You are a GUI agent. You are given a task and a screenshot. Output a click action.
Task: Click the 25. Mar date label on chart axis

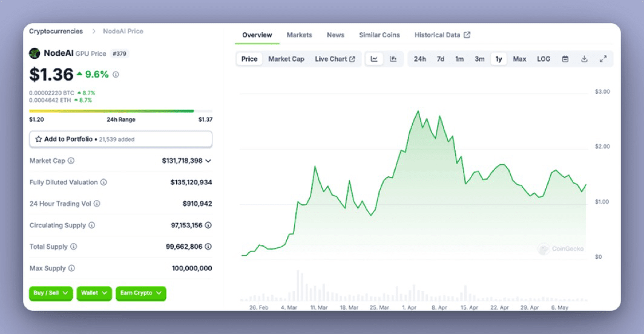[379, 307]
